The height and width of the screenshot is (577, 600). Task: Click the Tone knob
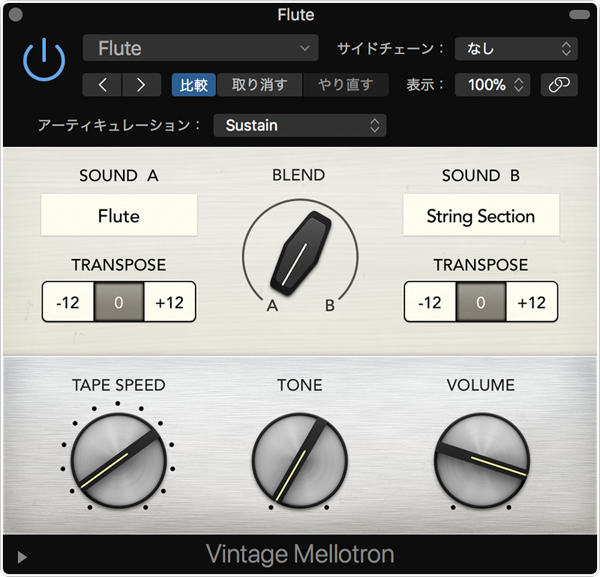pyautogui.click(x=300, y=460)
